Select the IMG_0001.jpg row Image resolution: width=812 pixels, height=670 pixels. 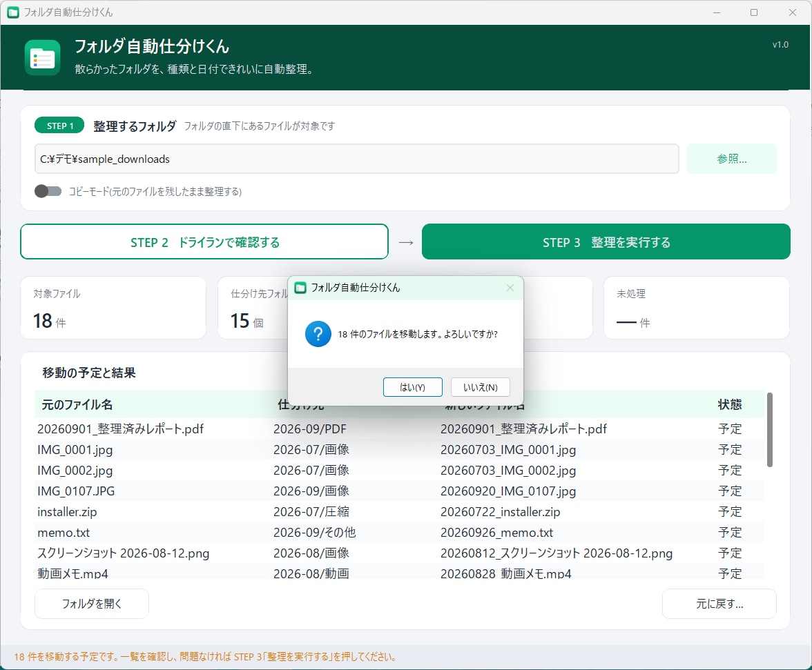pyautogui.click(x=399, y=450)
